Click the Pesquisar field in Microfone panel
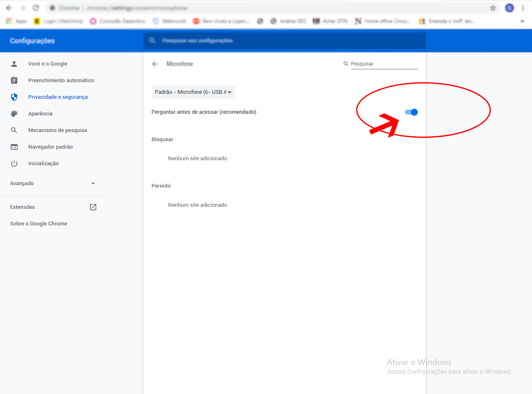This screenshot has width=532, height=394. pos(384,64)
